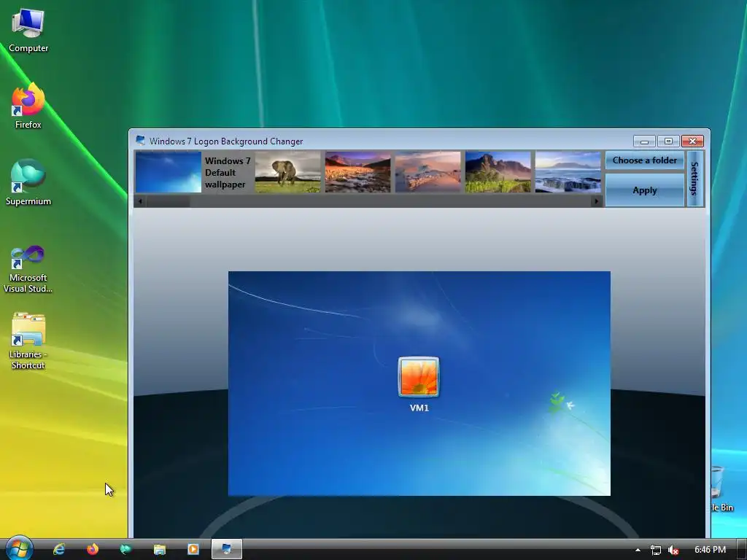Screen dimensions: 747x560
Task: Click the thumbnail strip right scroll arrow
Action: [596, 201]
